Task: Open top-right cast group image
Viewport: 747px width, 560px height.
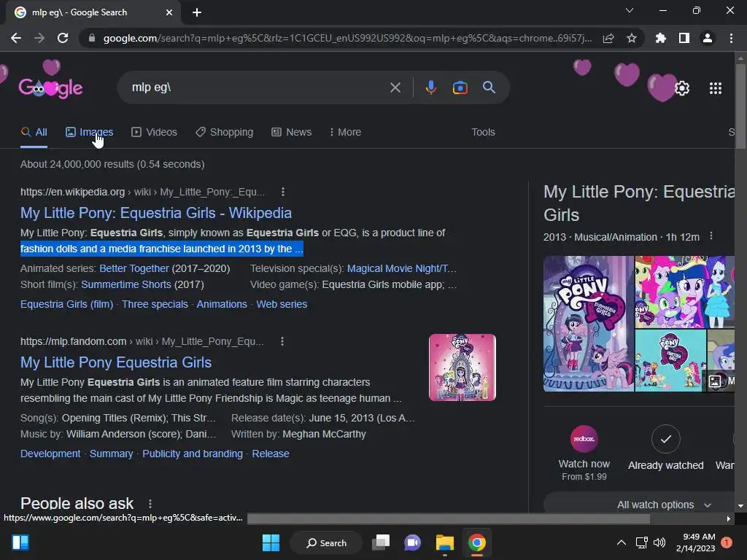Action: click(x=684, y=292)
